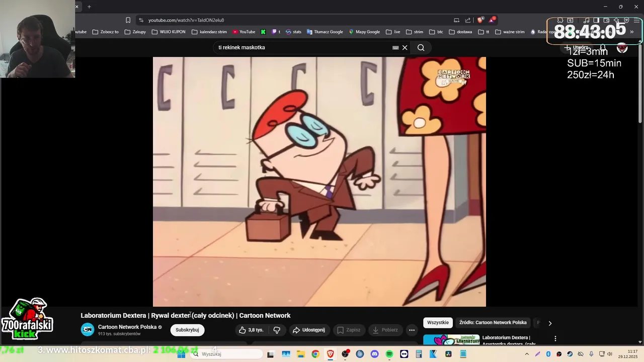Click the browser address bar URL

pyautogui.click(x=186, y=20)
